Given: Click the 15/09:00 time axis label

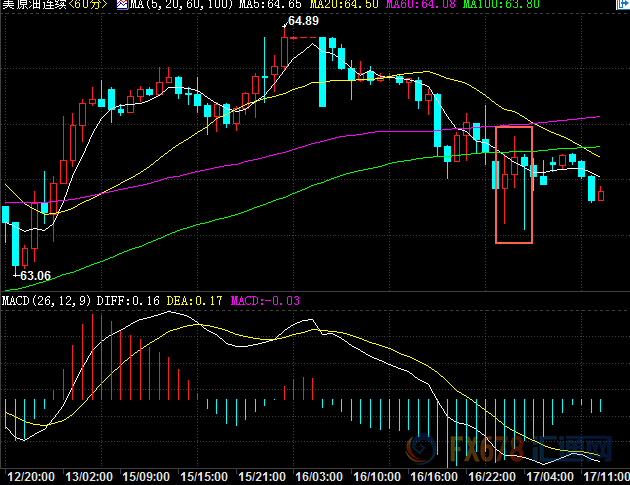Looking at the screenshot, I should (x=145, y=475).
